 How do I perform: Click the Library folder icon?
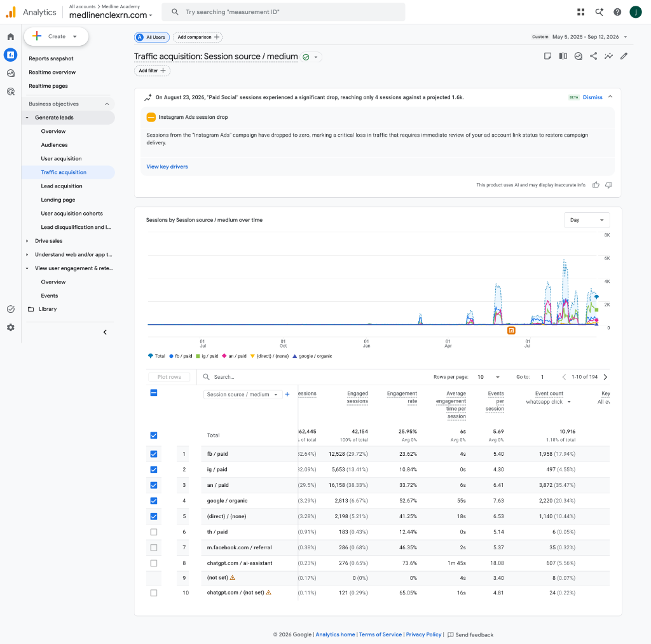point(31,310)
